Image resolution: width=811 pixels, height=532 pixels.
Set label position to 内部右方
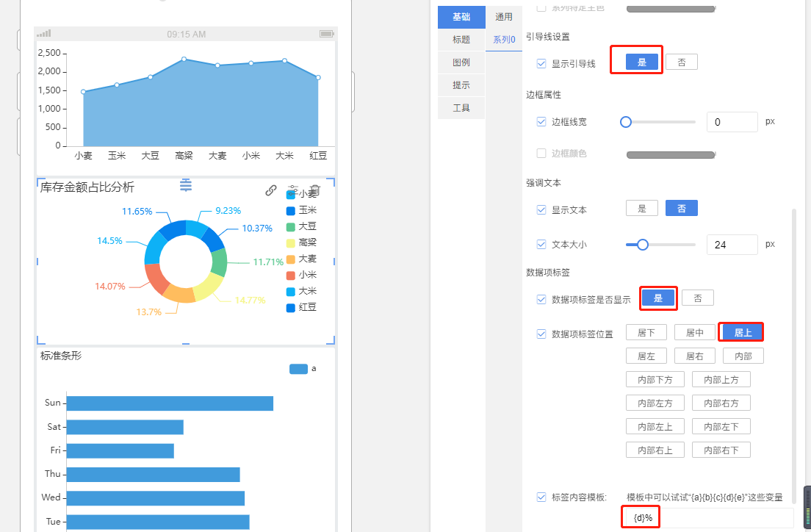click(x=721, y=403)
